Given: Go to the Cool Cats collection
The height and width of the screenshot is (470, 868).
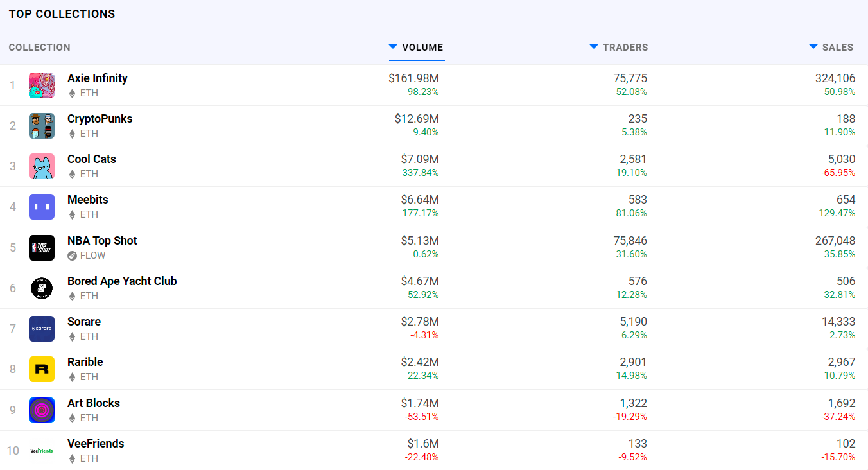Looking at the screenshot, I should coord(92,159).
